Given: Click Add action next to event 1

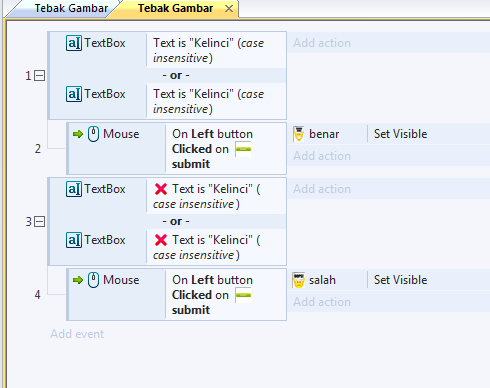Looking at the screenshot, I should click(322, 43).
